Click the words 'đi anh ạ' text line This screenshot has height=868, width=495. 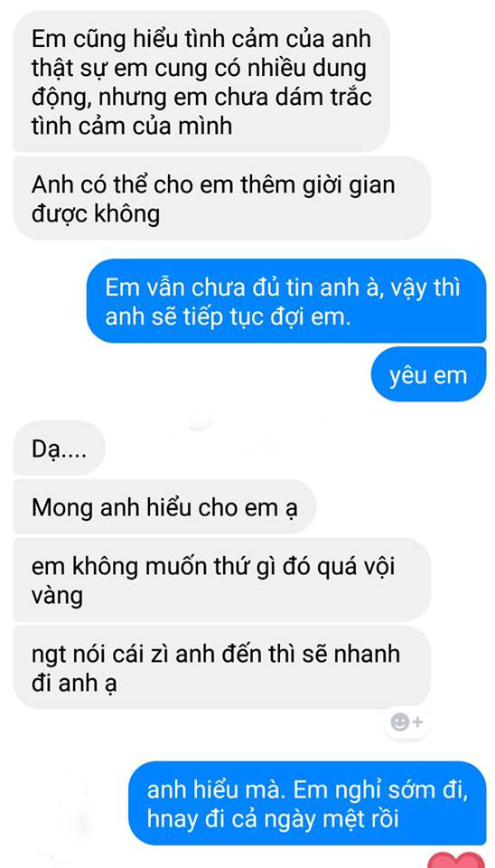tap(74, 684)
